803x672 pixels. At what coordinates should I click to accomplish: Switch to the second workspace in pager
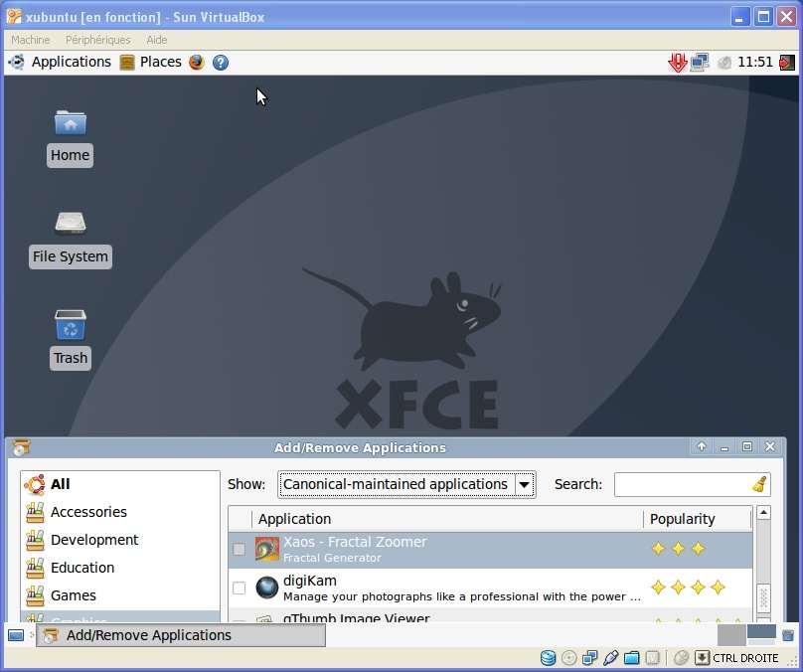click(761, 635)
